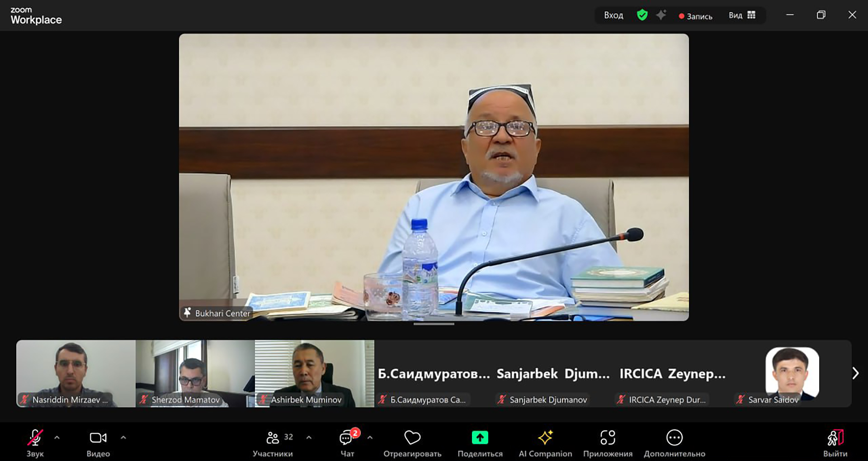Open the Apps panel
The height and width of the screenshot is (461, 868).
608,438
